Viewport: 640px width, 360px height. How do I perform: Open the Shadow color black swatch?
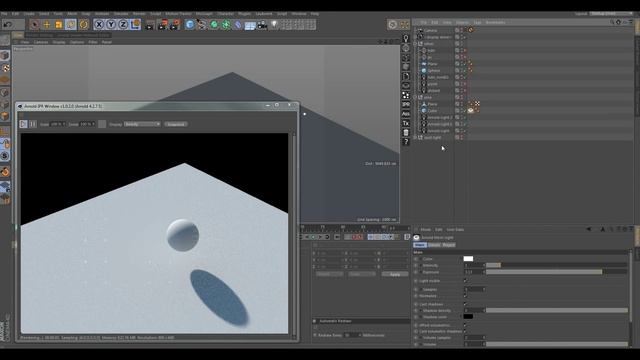(468, 317)
